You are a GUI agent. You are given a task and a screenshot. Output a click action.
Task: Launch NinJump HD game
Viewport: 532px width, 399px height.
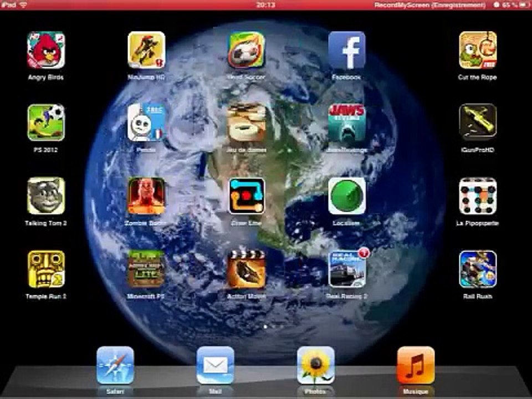pos(146,50)
